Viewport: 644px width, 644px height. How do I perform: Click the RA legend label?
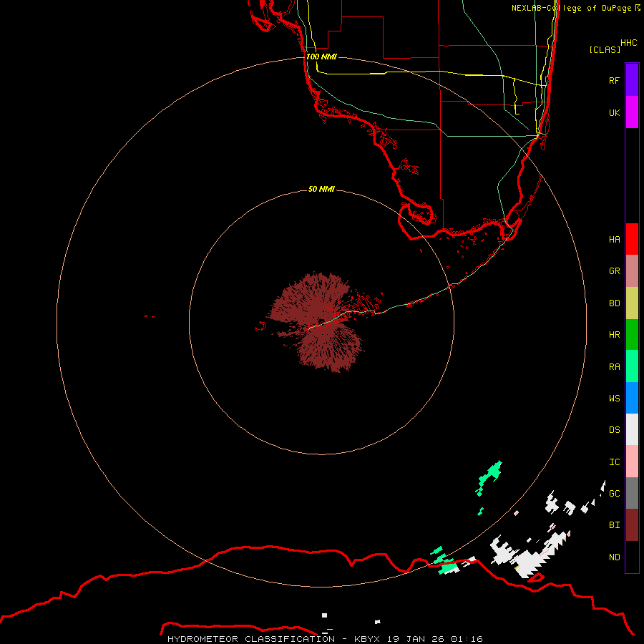(614, 367)
